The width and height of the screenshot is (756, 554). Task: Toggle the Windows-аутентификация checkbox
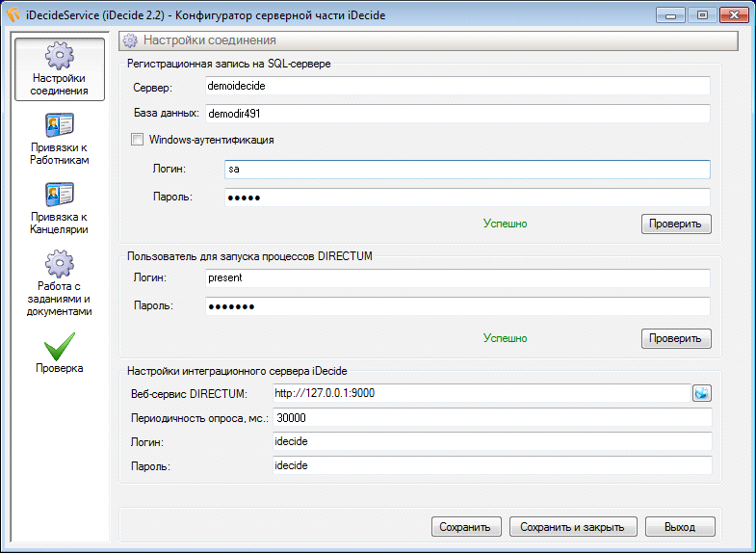(x=138, y=140)
